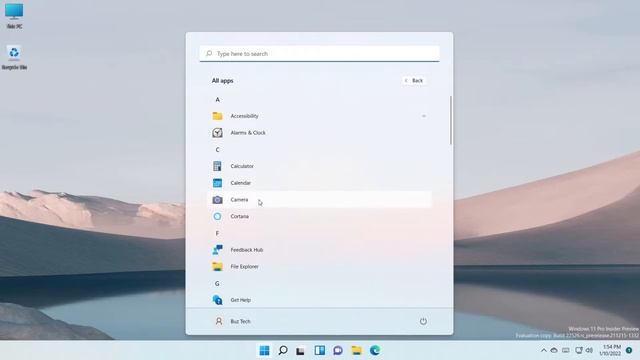The width and height of the screenshot is (640, 360).
Task: Click the 'Alarms & Clock' label
Action: pyautogui.click(x=248, y=133)
